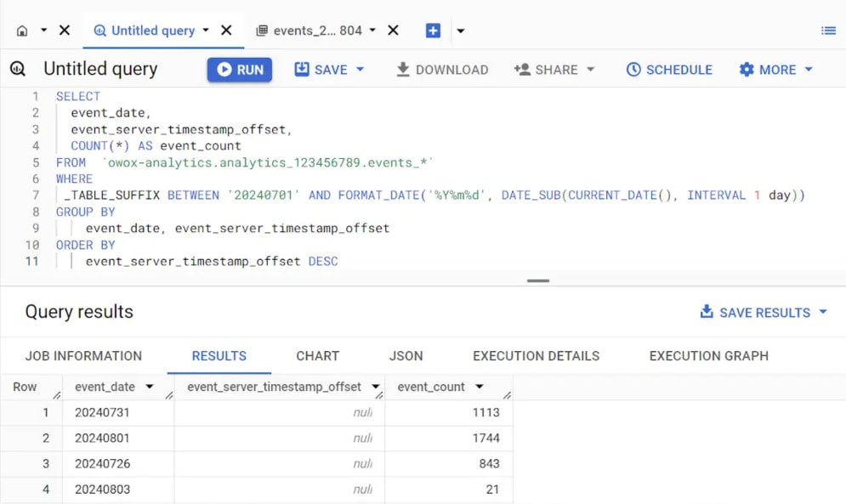Expand the Save Results dropdown
This screenshot has height=504, width=846.
point(823,312)
